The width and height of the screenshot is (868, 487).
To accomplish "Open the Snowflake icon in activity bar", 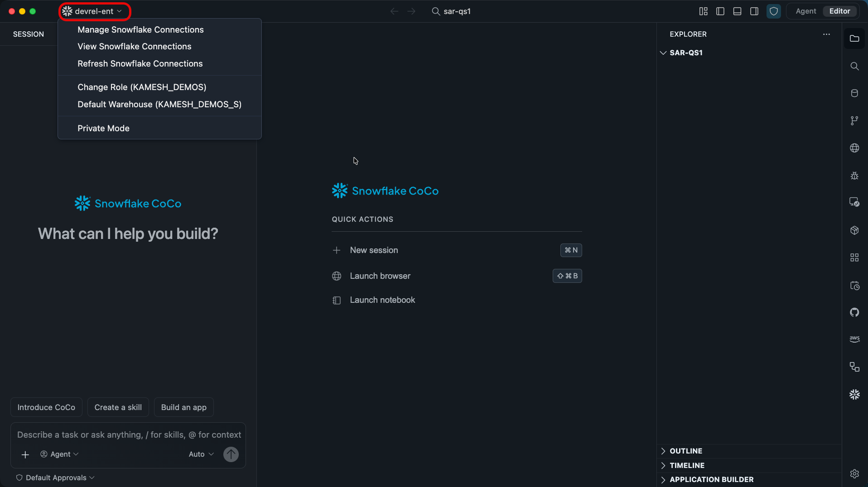I will [854, 395].
